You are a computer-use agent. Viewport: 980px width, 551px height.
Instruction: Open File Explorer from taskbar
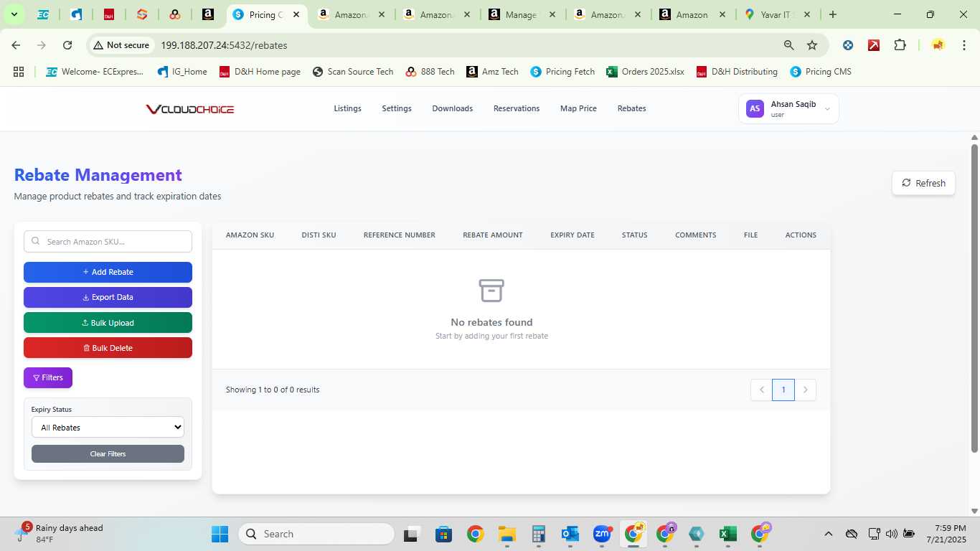pyautogui.click(x=507, y=534)
